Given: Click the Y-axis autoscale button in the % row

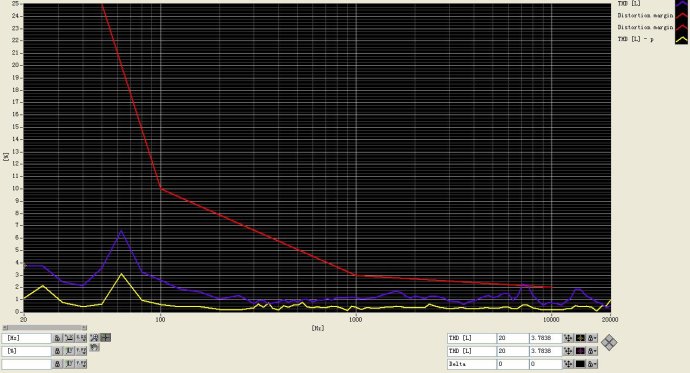Looking at the screenshot, I should (x=69, y=351).
